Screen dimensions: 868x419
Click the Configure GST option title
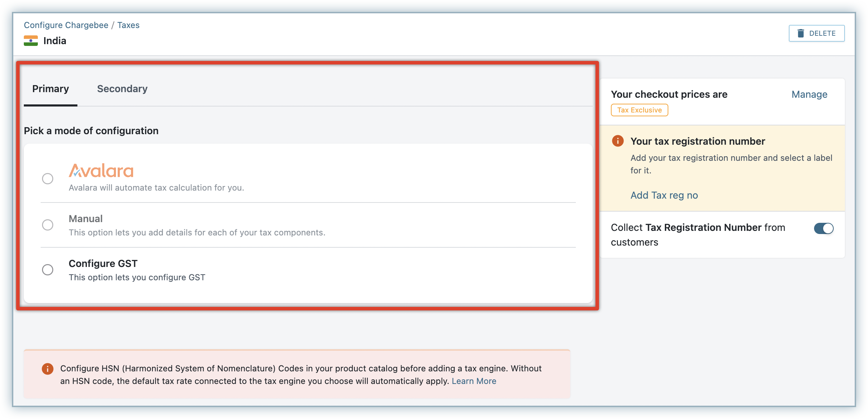[103, 263]
